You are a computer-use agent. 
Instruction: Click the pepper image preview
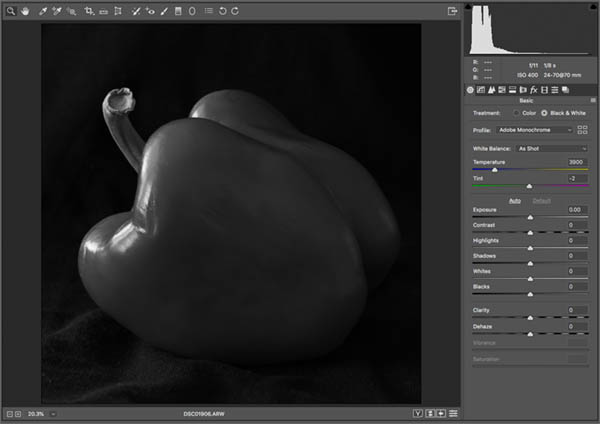click(231, 214)
